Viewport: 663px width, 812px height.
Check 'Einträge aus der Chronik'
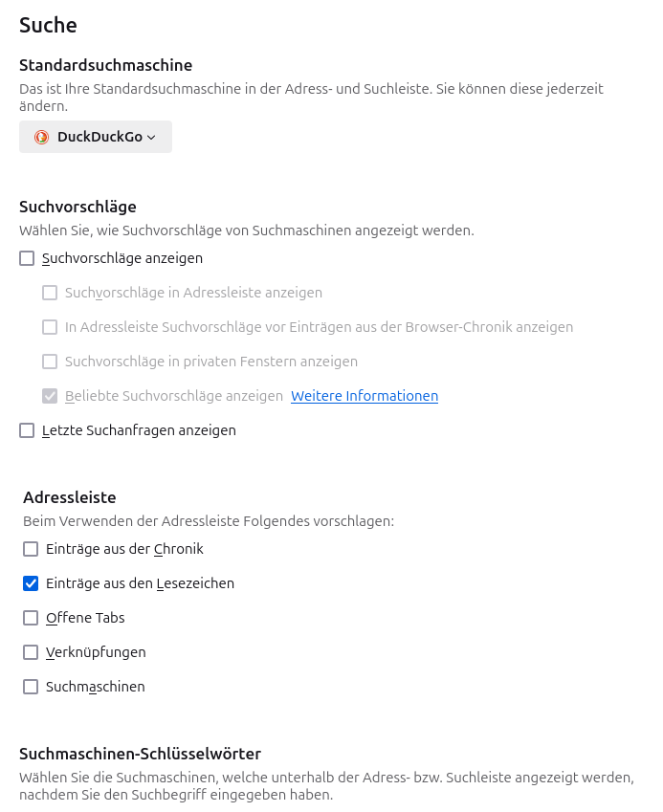31,549
